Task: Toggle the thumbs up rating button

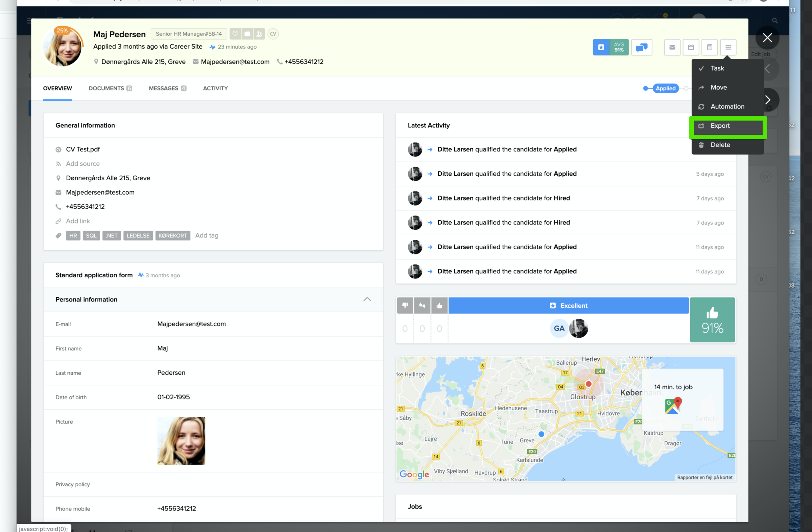Action: click(440, 306)
